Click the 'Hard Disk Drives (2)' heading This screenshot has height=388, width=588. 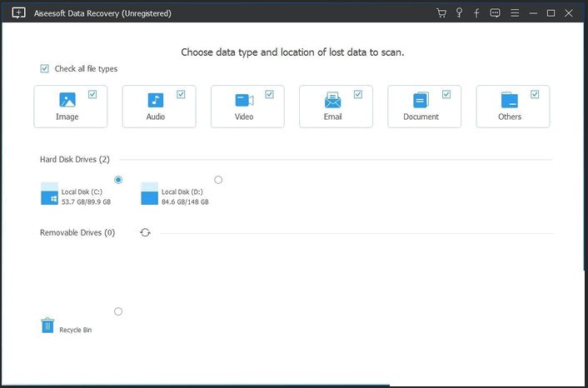pyautogui.click(x=75, y=160)
